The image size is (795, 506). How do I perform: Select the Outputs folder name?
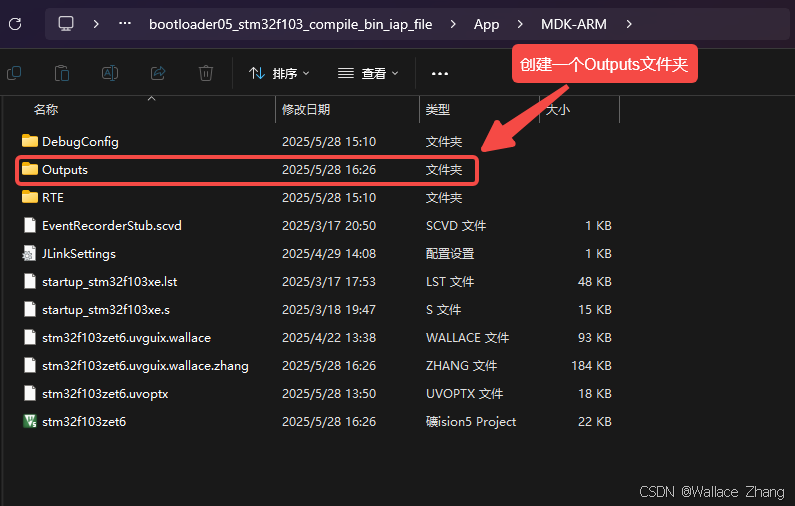tap(65, 169)
